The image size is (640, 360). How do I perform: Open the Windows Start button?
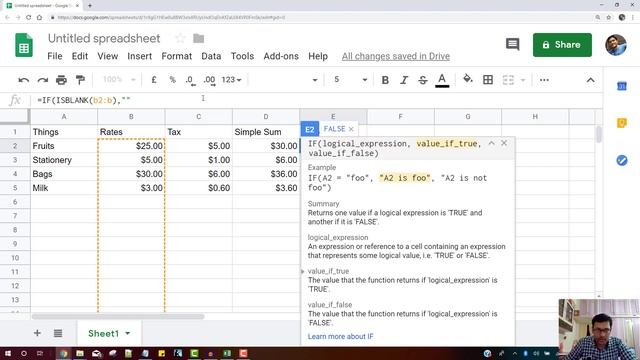point(7,353)
